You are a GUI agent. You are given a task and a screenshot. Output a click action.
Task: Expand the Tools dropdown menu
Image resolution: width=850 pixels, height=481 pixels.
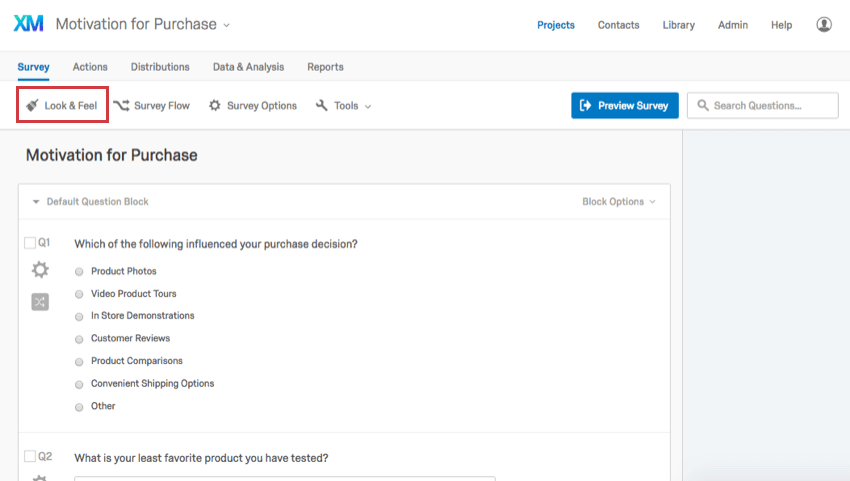pyautogui.click(x=344, y=106)
